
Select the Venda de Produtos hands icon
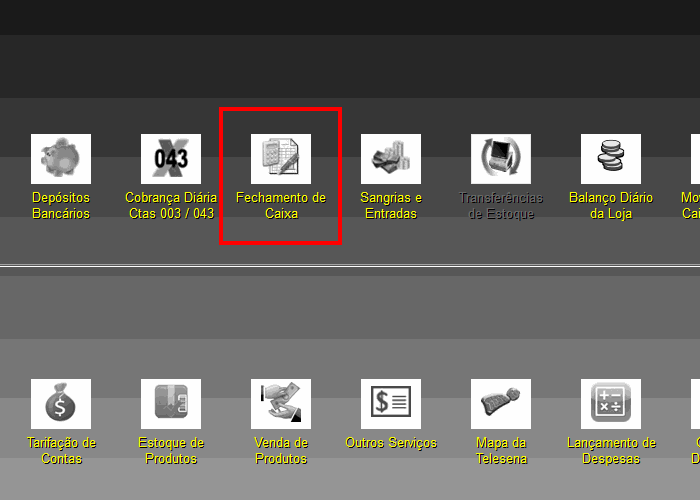pyautogui.click(x=281, y=404)
